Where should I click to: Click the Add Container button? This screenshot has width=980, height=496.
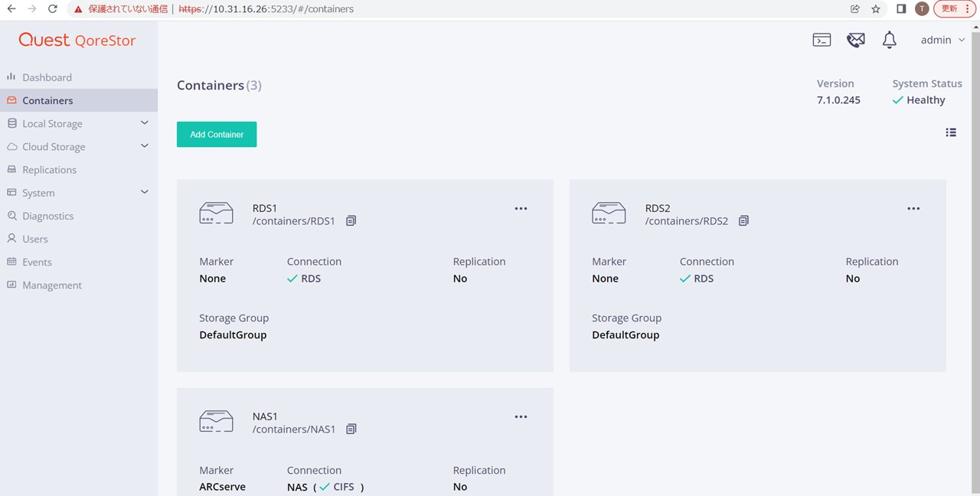[217, 134]
